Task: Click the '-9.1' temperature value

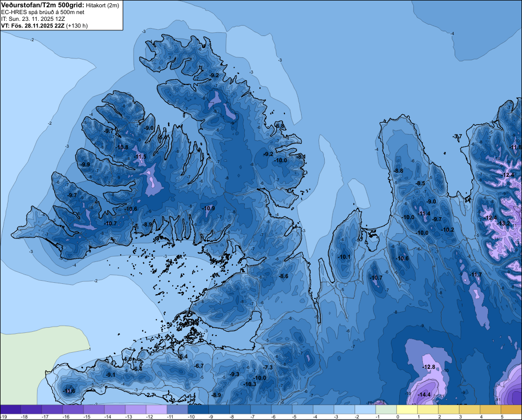Action: coord(111,375)
